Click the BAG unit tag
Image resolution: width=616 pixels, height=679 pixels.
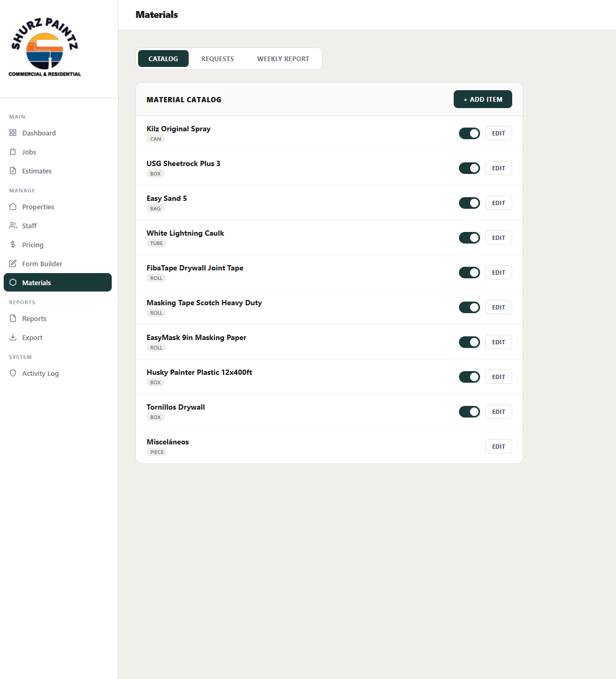pyautogui.click(x=155, y=209)
